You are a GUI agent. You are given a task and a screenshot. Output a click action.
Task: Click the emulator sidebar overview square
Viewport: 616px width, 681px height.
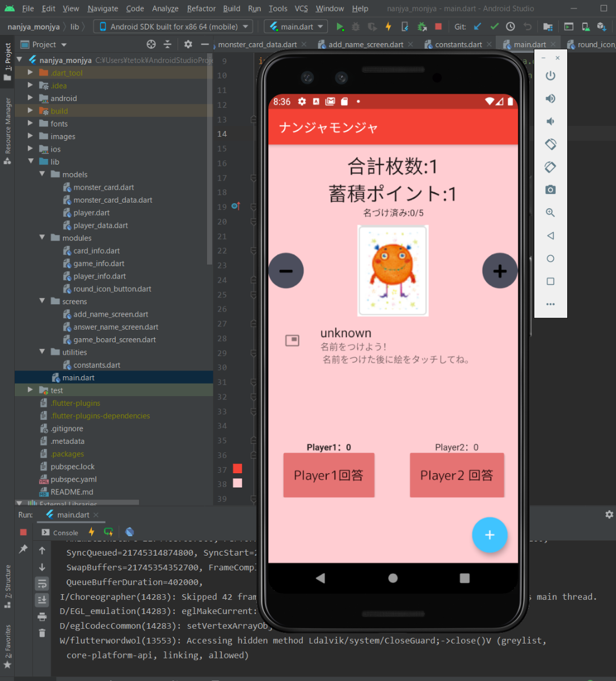pyautogui.click(x=550, y=281)
